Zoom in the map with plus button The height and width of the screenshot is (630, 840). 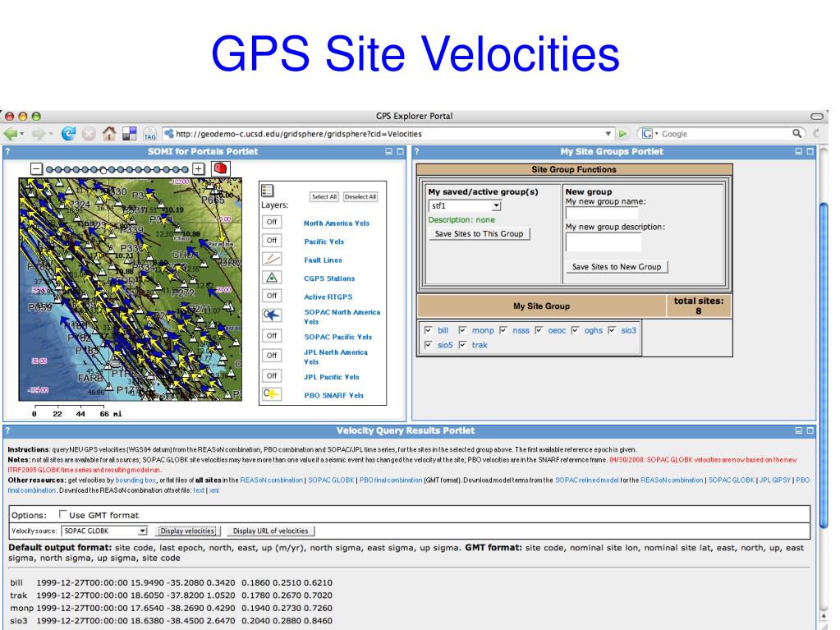(x=198, y=169)
